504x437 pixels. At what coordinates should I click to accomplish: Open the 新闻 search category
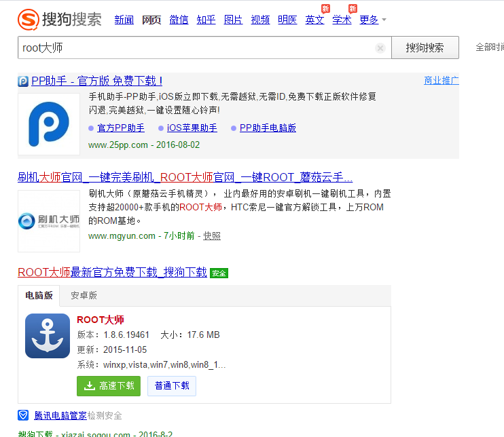tap(124, 20)
